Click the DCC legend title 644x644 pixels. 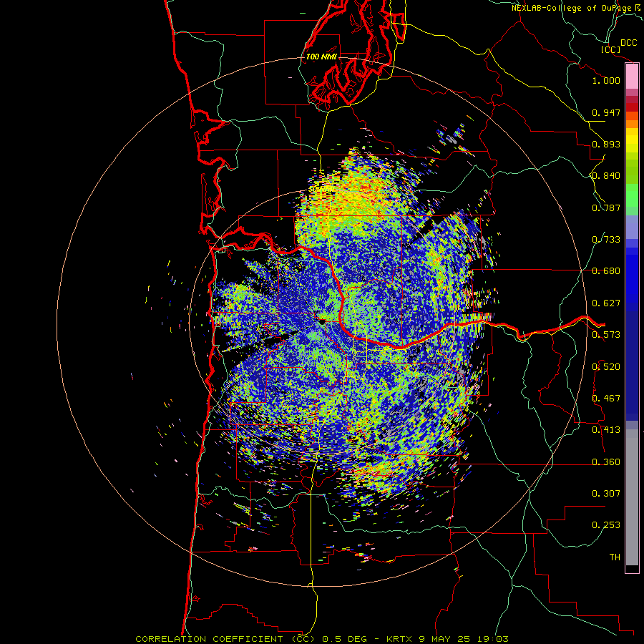point(628,43)
